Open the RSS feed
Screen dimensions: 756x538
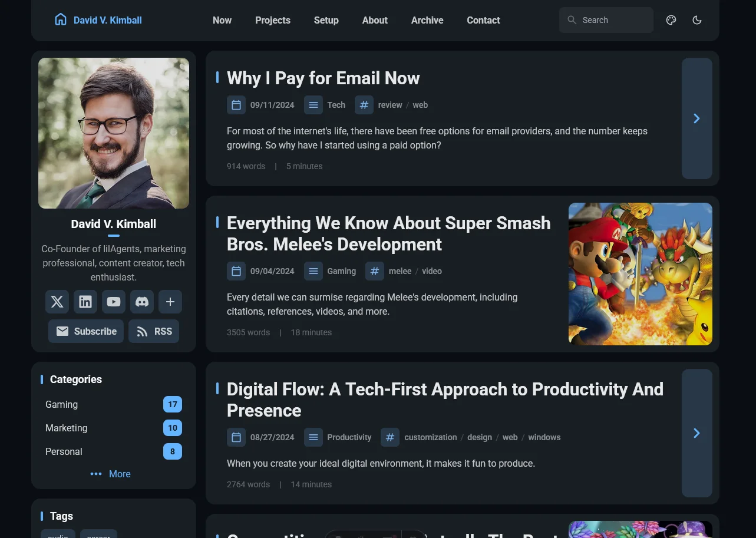click(153, 331)
